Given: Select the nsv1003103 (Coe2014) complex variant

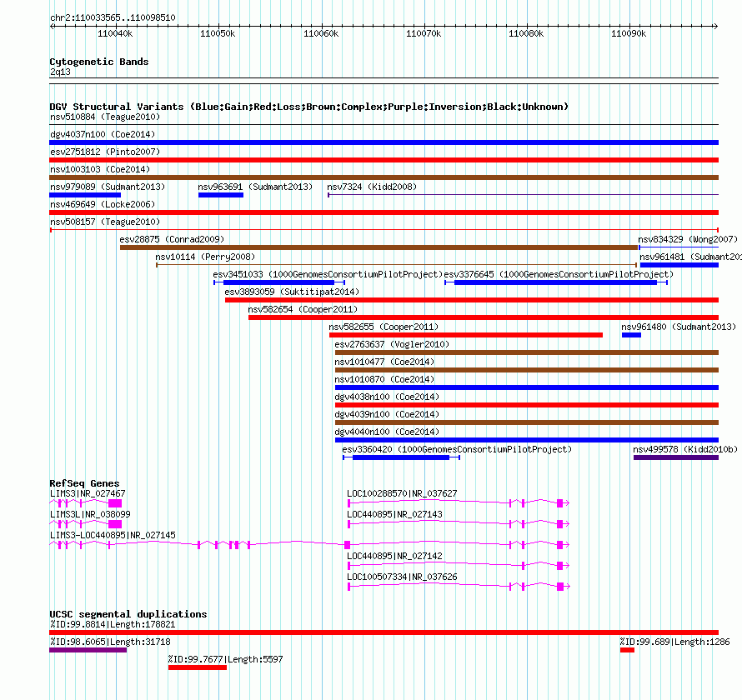Looking at the screenshot, I should tap(384, 177).
